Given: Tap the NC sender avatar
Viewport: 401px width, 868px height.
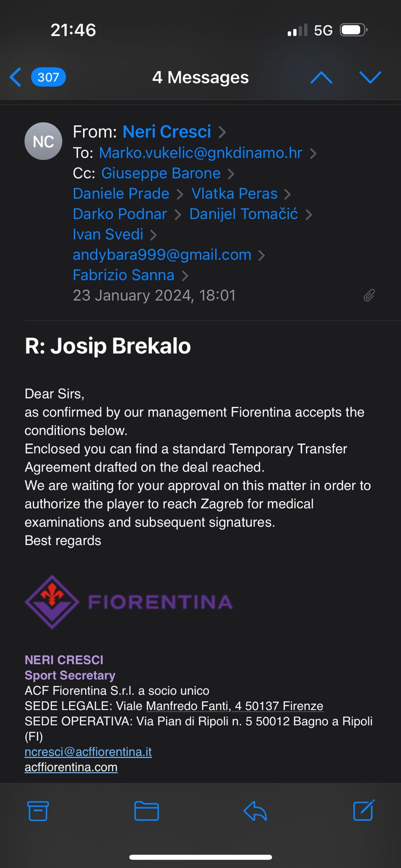Looking at the screenshot, I should (x=43, y=141).
